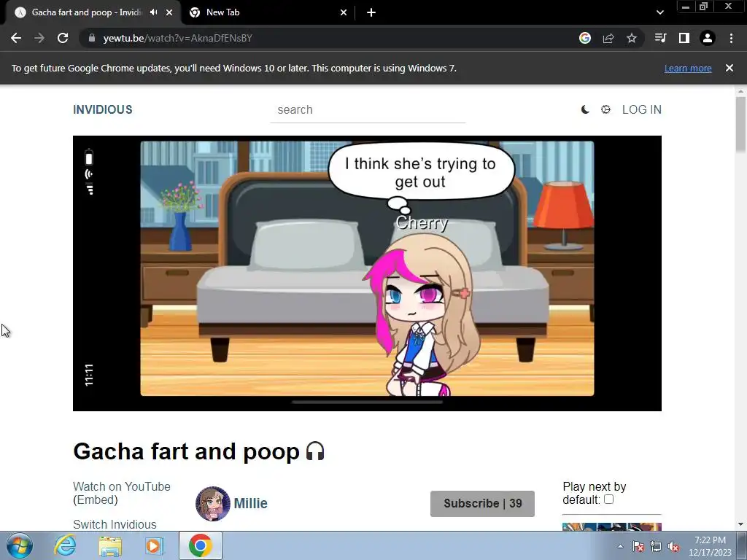Close the New Tab tab
747x560 pixels.
pyautogui.click(x=344, y=12)
